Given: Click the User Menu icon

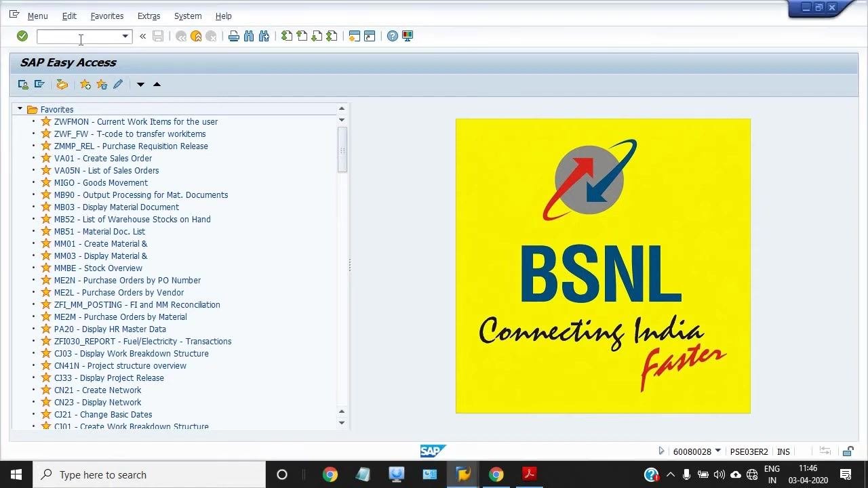Looking at the screenshot, I should tap(23, 84).
